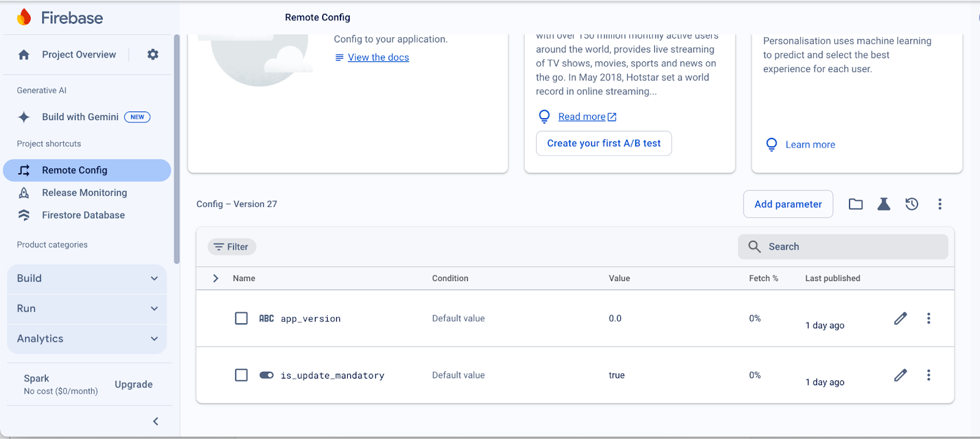Click the docs icon beside View the docs
Screen dimensions: 980x439
pos(339,58)
